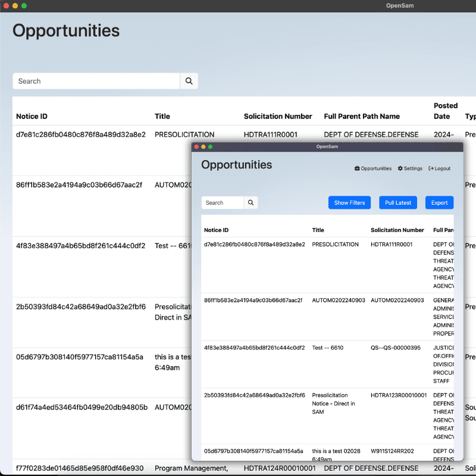Open Settings from the front window nav
Image resolution: width=476 pixels, height=476 pixels.
(410, 168)
